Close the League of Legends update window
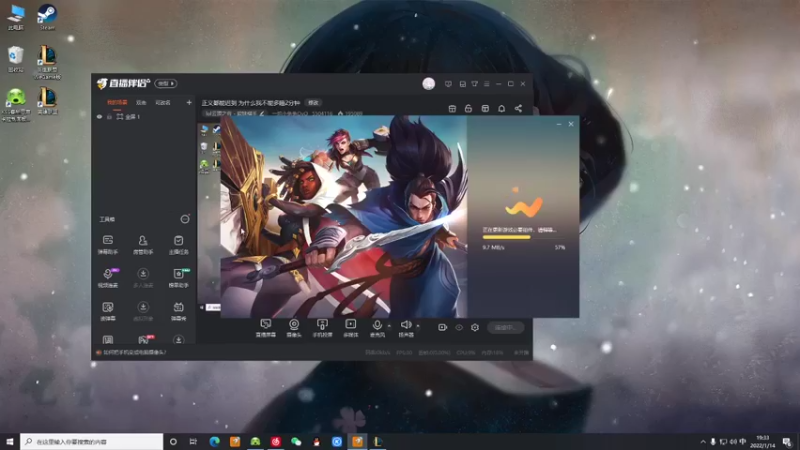 (x=571, y=124)
